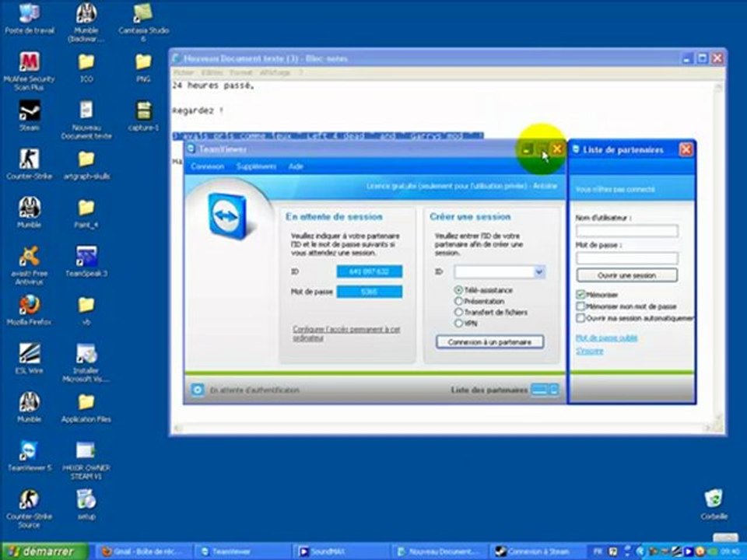Click the Mot de passe oublié link
The image size is (747, 560).
606,338
